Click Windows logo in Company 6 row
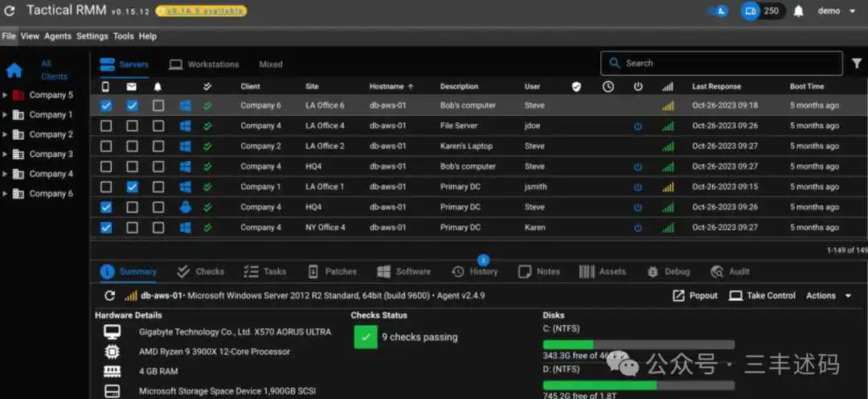Viewport: 868px width, 399px height. [186, 105]
